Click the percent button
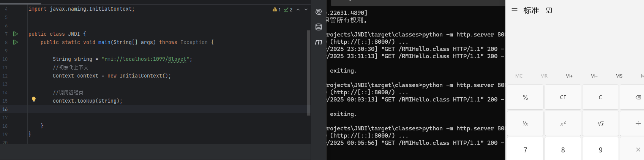This screenshot has height=160, width=644. pyautogui.click(x=526, y=97)
